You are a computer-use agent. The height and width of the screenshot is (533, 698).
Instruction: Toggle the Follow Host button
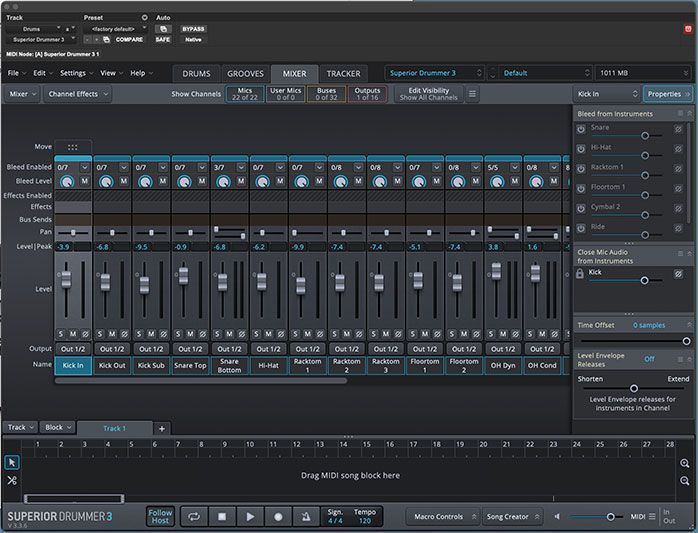point(160,517)
